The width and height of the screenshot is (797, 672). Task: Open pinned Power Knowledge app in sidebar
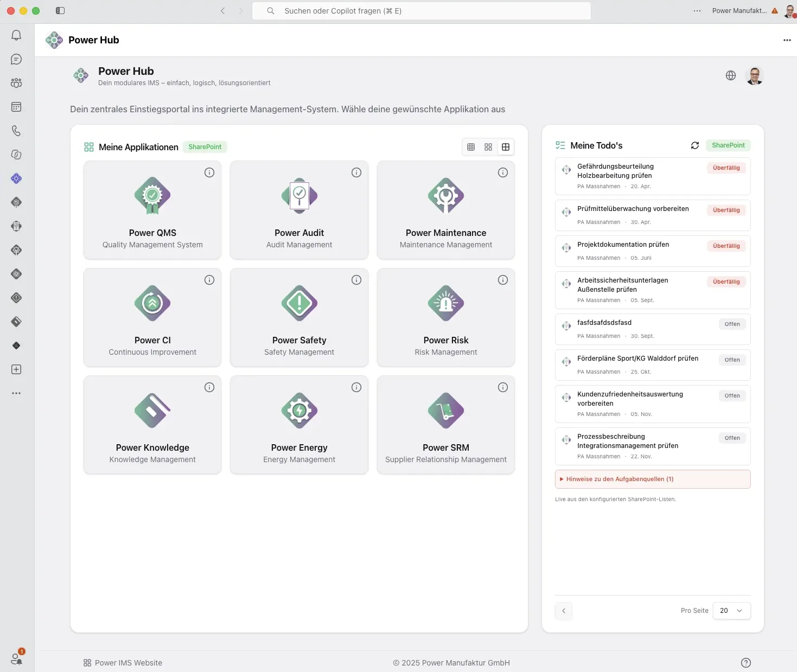coord(16,322)
